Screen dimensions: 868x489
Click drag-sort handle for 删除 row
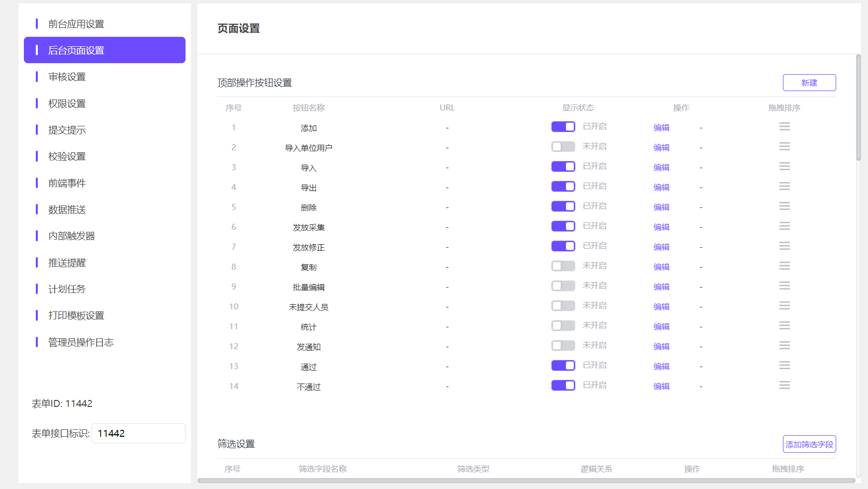[x=784, y=206]
